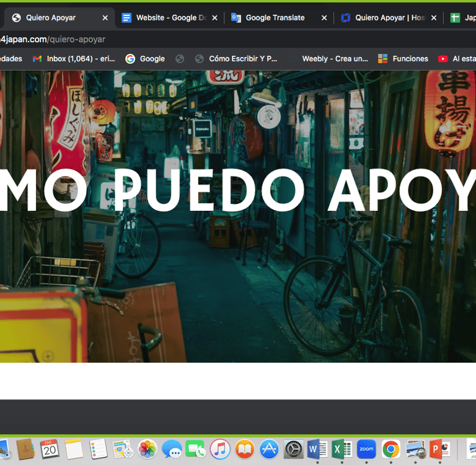The width and height of the screenshot is (476, 465).
Task: Switch to PowerPoint in the dock
Action: point(439,448)
